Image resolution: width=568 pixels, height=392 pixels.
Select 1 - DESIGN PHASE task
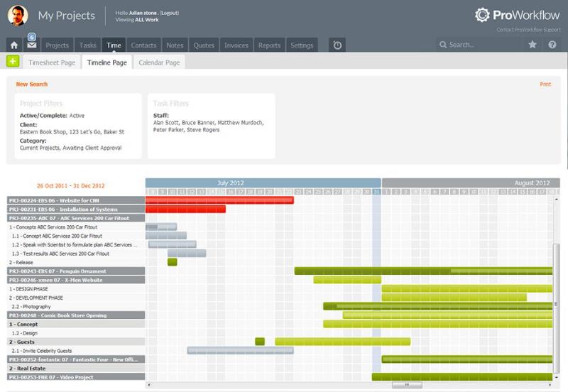tap(76, 289)
